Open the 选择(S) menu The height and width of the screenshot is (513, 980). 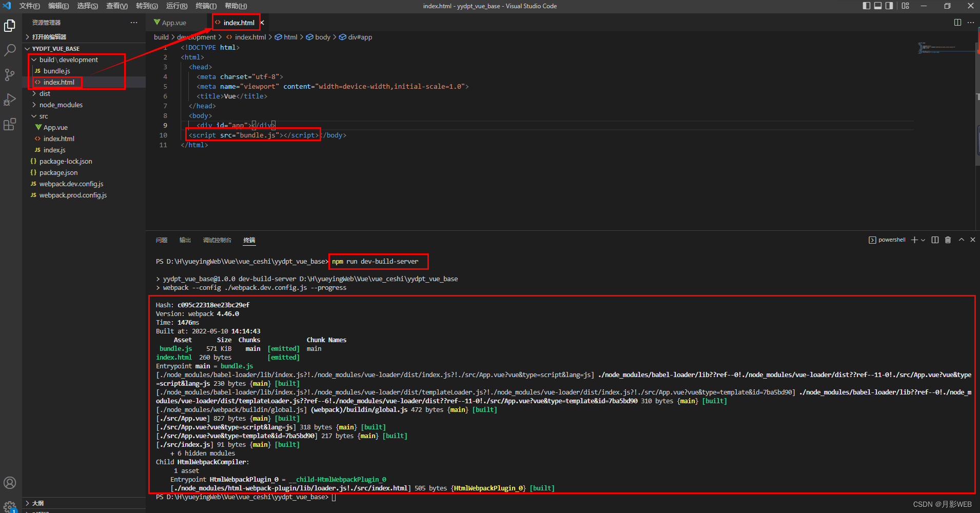click(x=88, y=6)
